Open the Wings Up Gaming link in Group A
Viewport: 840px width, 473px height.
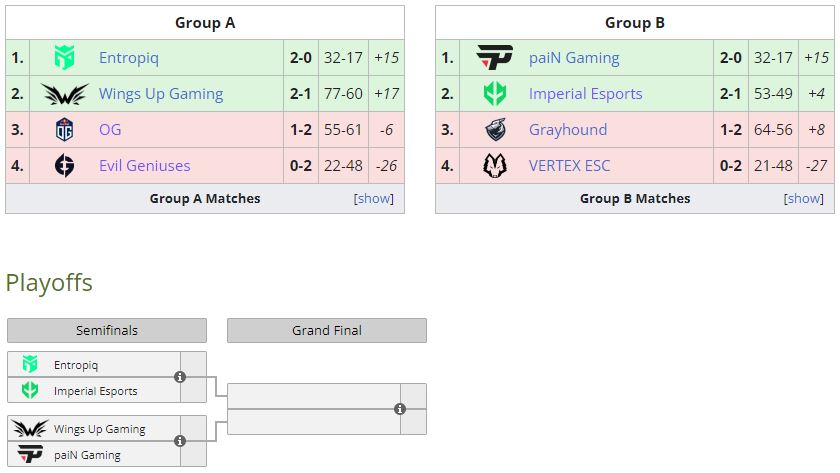161,94
